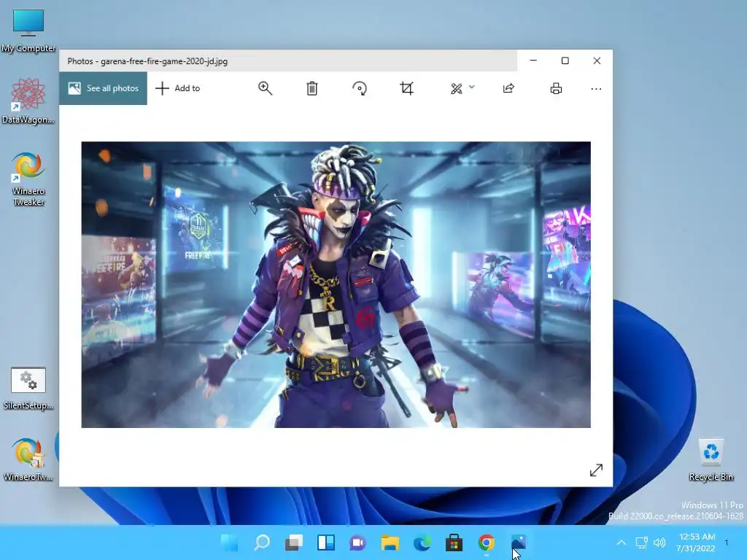The width and height of the screenshot is (747, 560).
Task: Click the See all photos button
Action: click(104, 88)
